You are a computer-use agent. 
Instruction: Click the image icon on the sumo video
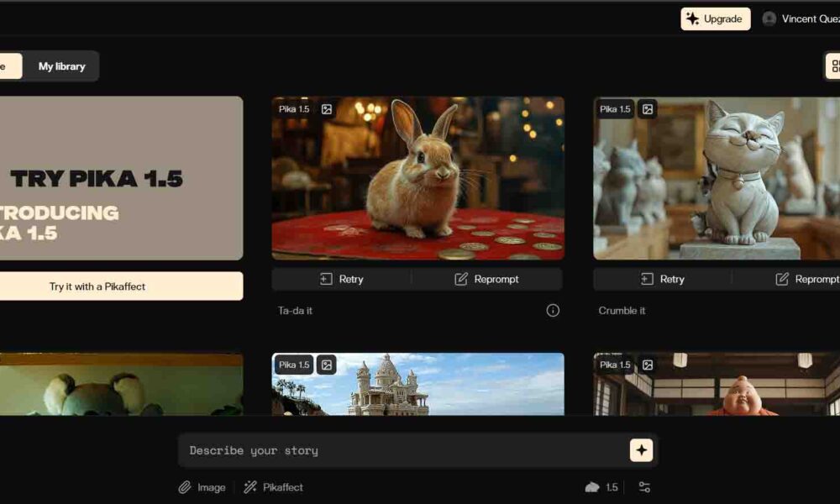(x=648, y=365)
